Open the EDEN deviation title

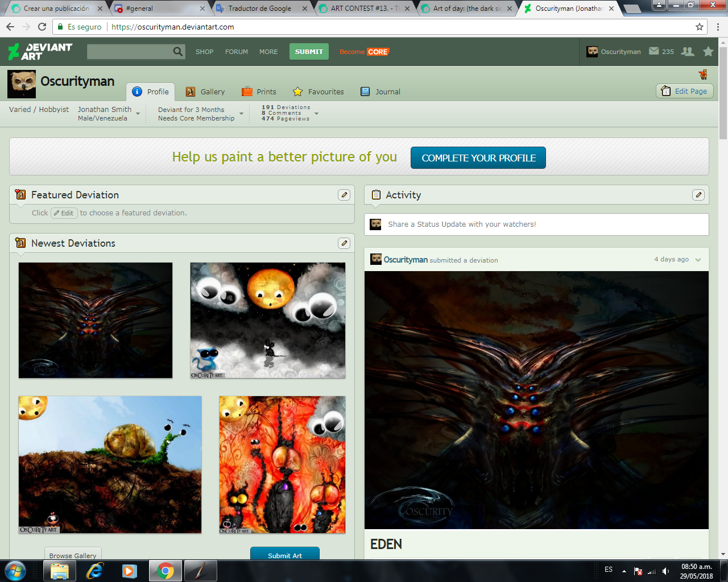(x=386, y=544)
